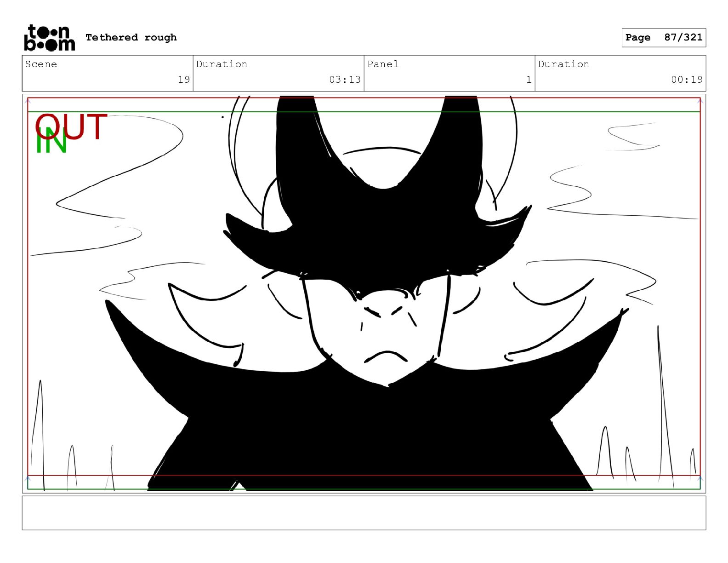Click the panel duration value '00:19'
This screenshot has width=728, height=563.
[x=687, y=80]
